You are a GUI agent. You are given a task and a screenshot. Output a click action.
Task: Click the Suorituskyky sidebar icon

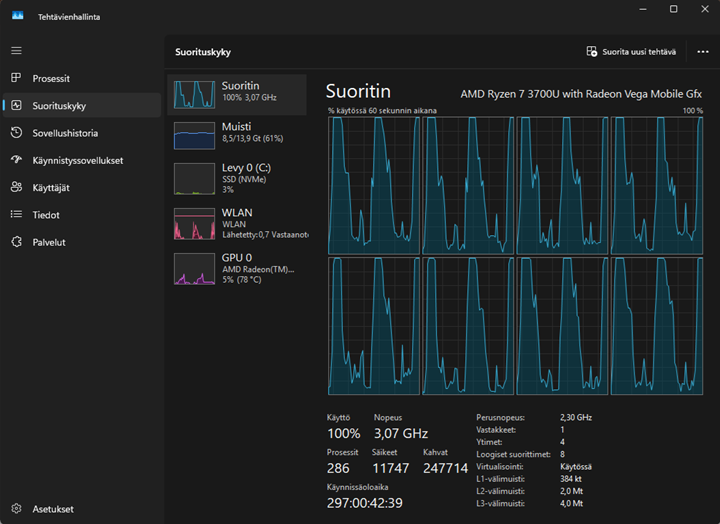tap(16, 105)
